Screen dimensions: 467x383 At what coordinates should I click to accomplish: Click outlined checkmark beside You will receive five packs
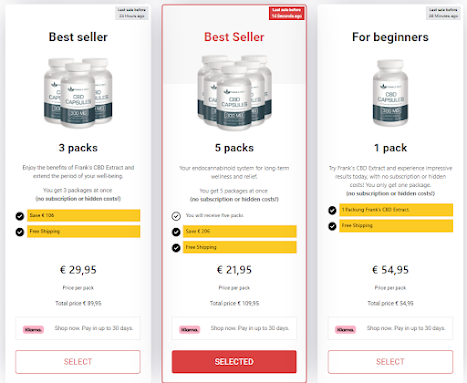click(x=176, y=216)
